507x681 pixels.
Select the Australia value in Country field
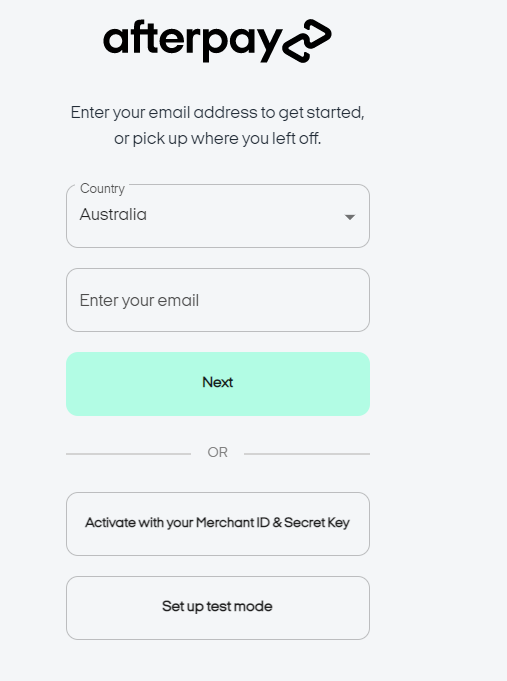pos(113,215)
